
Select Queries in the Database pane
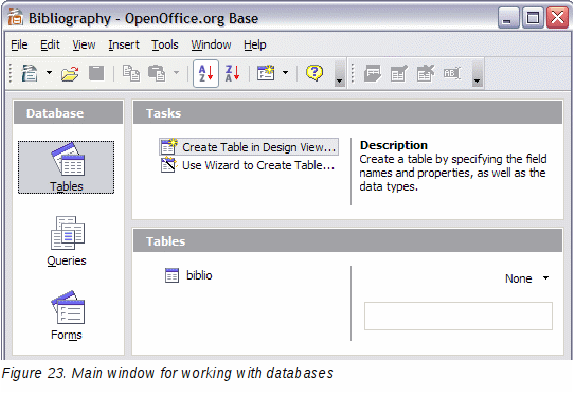click(67, 241)
